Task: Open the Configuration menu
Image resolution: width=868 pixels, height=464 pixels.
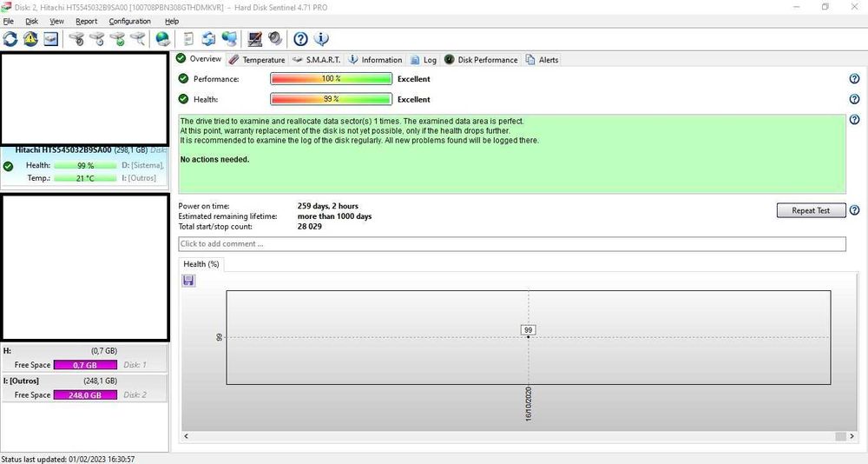Action: click(x=129, y=21)
